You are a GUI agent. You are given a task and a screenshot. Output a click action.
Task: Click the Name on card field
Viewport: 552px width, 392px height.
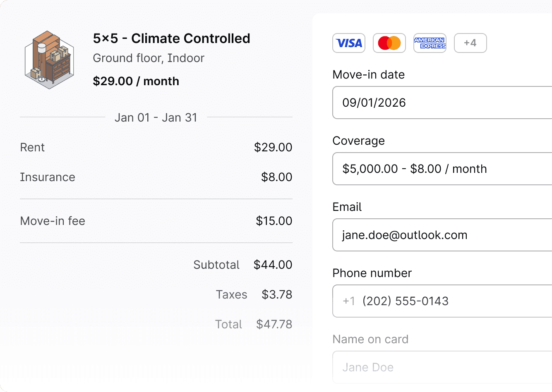[x=442, y=367]
